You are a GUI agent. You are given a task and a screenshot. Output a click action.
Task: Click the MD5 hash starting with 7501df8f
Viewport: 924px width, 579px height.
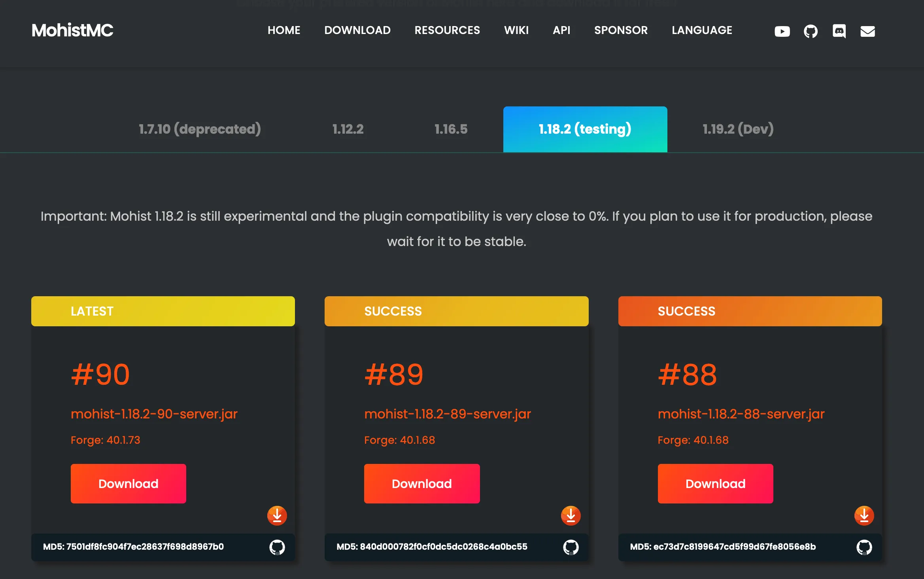coord(133,547)
